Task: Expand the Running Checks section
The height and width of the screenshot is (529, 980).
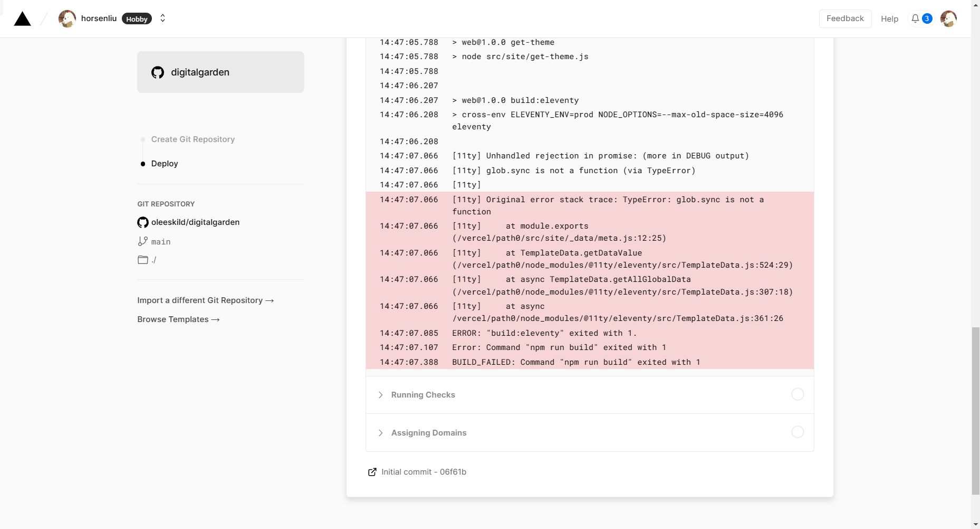Action: pos(590,395)
